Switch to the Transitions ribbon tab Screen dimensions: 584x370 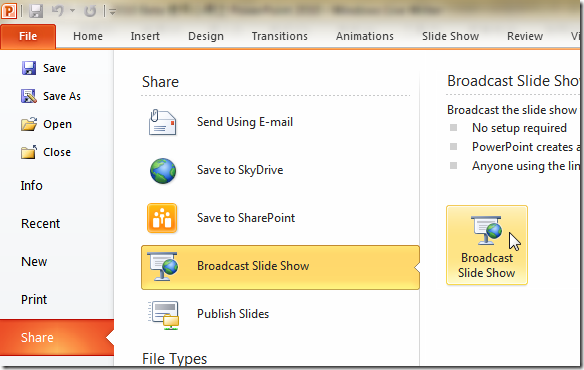[x=280, y=36]
